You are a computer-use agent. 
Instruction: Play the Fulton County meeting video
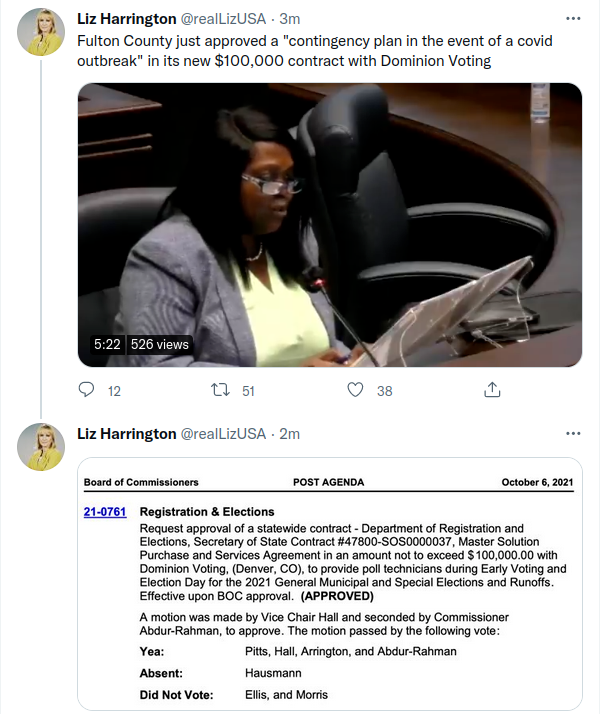[x=330, y=225]
